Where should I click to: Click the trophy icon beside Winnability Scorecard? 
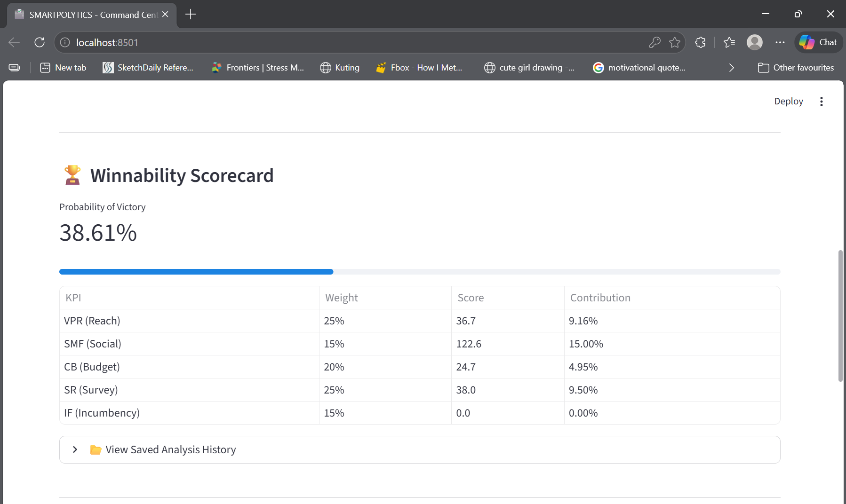72,174
